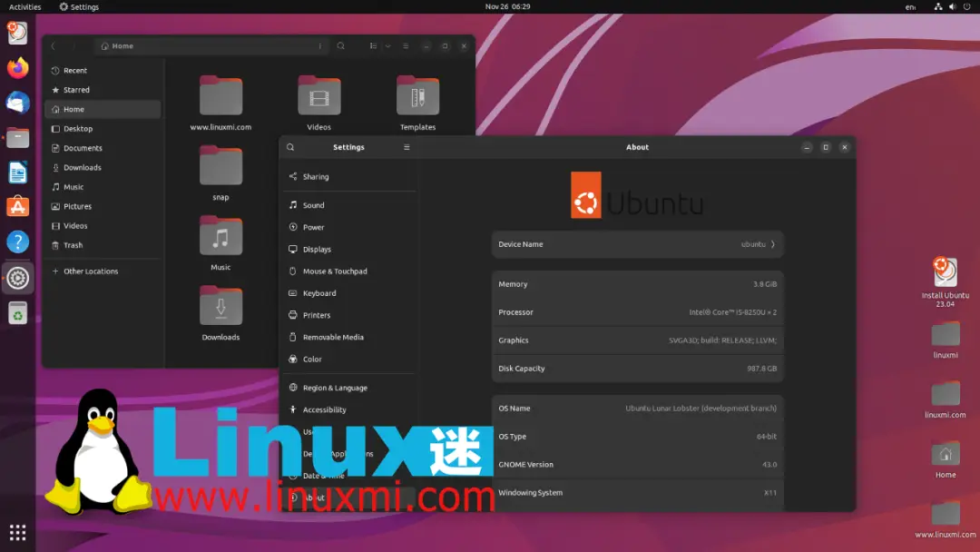This screenshot has height=552, width=980.
Task: Open Region & Language settings
Action: pos(348,388)
